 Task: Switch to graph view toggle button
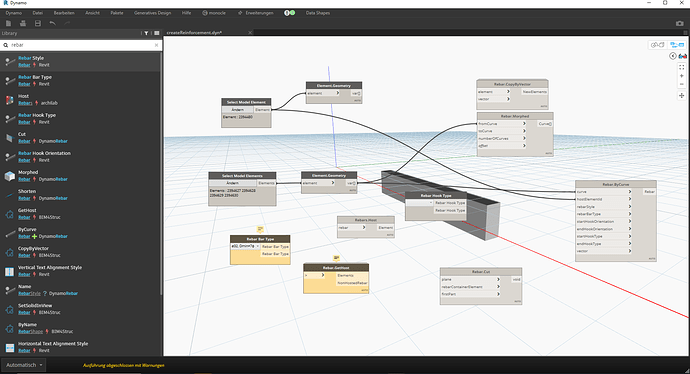677,45
